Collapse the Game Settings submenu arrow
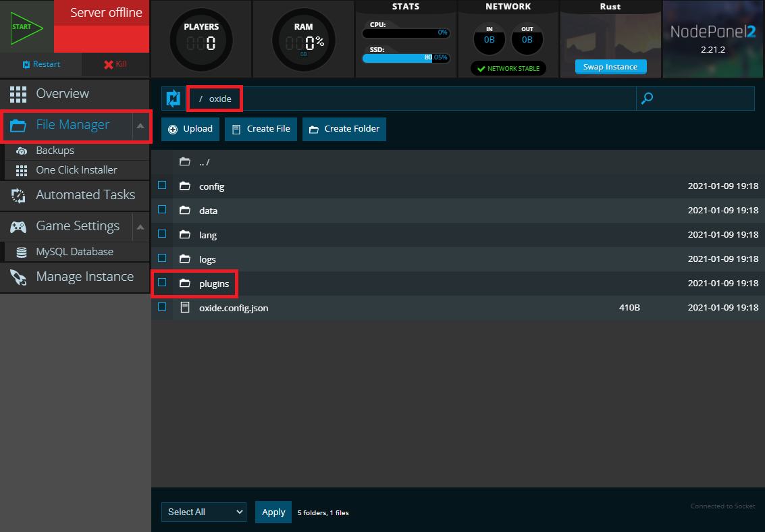The image size is (765, 532). click(140, 227)
